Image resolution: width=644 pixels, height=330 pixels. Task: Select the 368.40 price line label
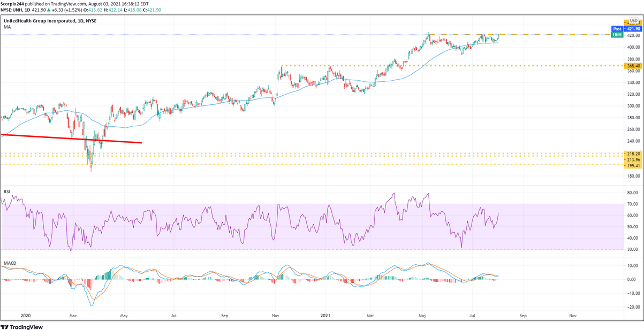coord(633,66)
